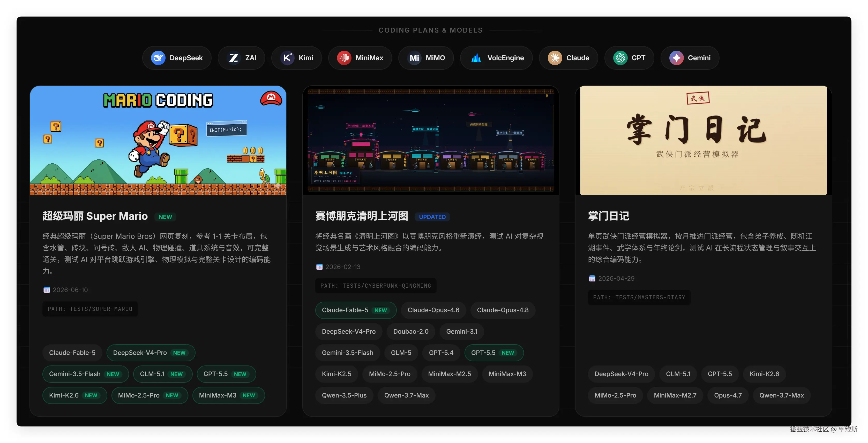The width and height of the screenshot is (868, 443).
Task: Pick GPT-5.5 NEW in Super Mario card
Action: click(x=226, y=374)
